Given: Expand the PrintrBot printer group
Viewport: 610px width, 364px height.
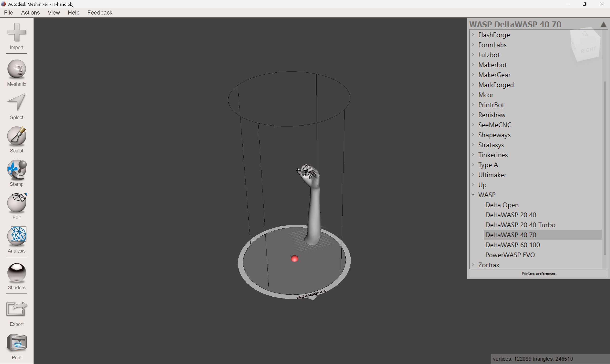Looking at the screenshot, I should pyautogui.click(x=473, y=105).
